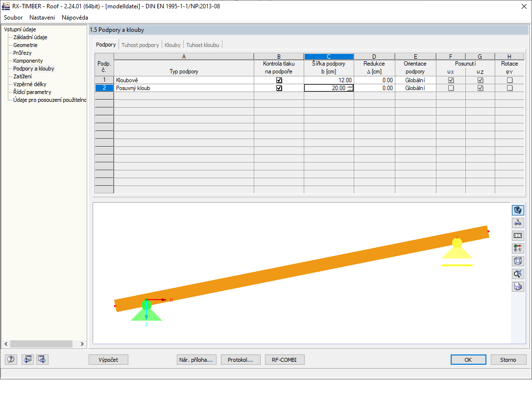Switch to the Tuhost kloubu tab
The height and width of the screenshot is (399, 532).
(202, 45)
